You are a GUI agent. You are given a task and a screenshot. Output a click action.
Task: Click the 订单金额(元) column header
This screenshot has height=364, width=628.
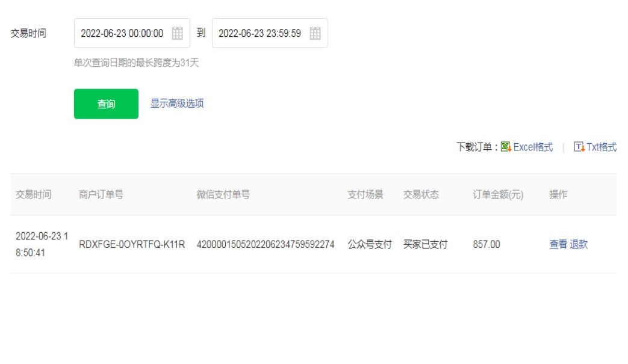click(x=498, y=195)
